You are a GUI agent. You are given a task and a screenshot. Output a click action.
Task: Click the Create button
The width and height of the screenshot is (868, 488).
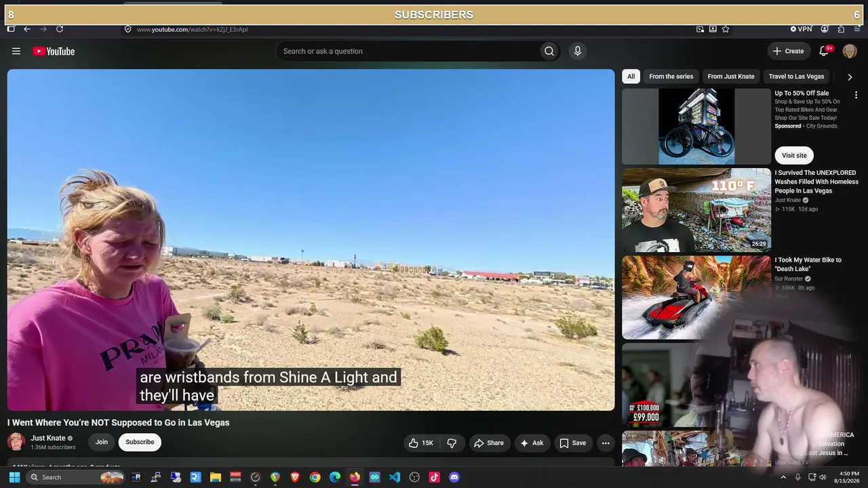789,51
